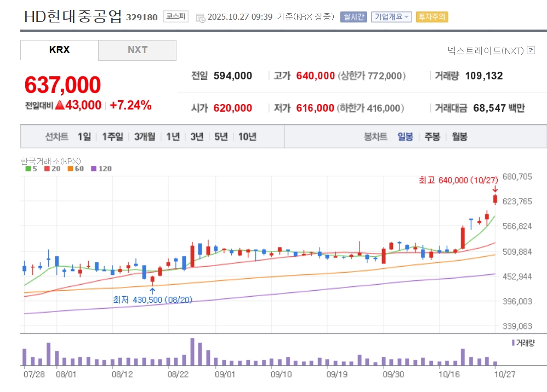547x392 pixels.
Task: Click the 고가 value 640,000
Action: click(315, 76)
